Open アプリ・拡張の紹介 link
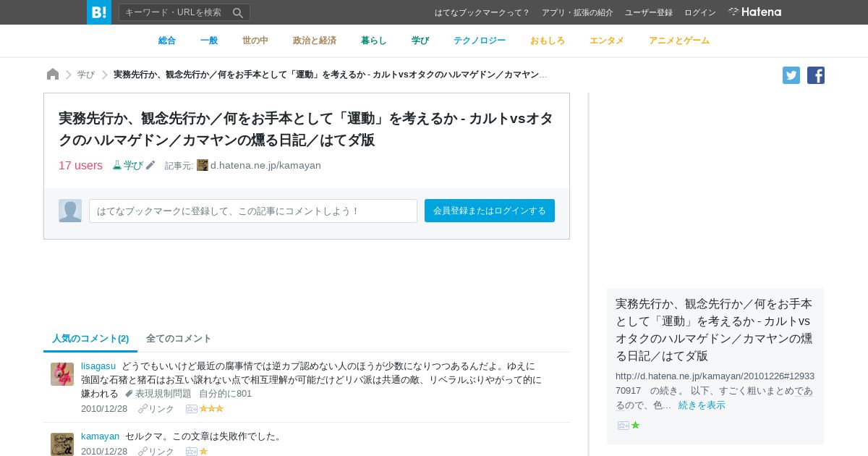Image resolution: width=868 pixels, height=456 pixels. pos(577,12)
